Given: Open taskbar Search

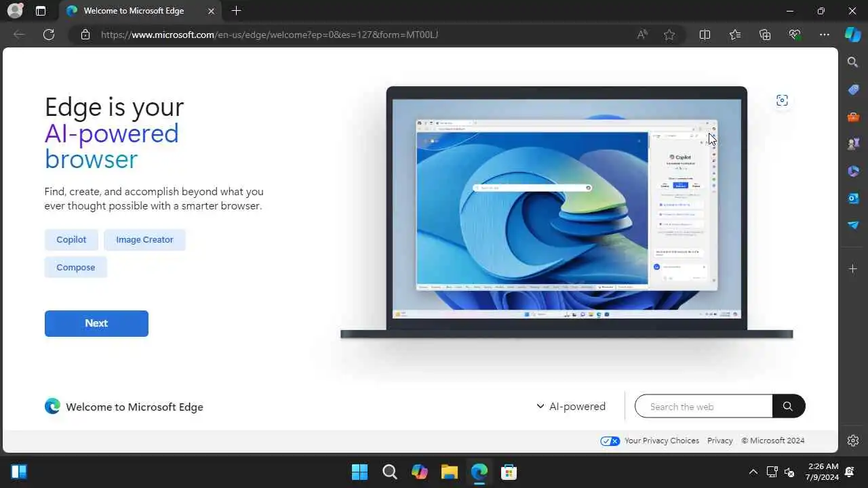Looking at the screenshot, I should 389,472.
